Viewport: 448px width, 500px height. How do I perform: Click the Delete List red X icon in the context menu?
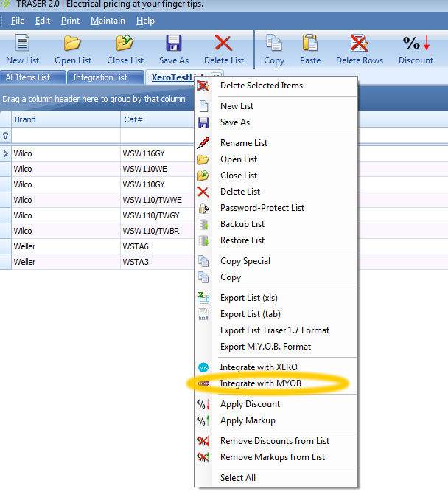[x=203, y=192]
